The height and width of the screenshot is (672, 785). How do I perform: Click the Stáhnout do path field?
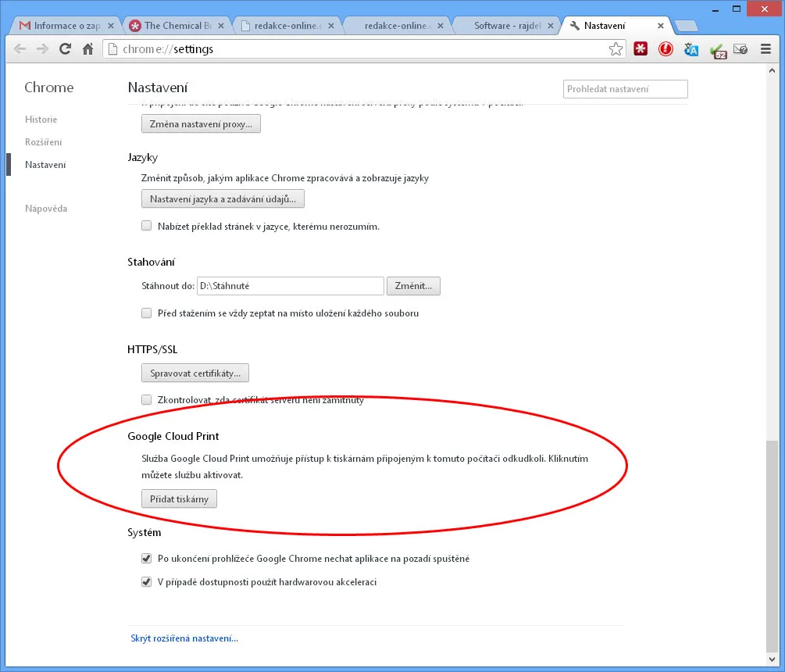(291, 286)
